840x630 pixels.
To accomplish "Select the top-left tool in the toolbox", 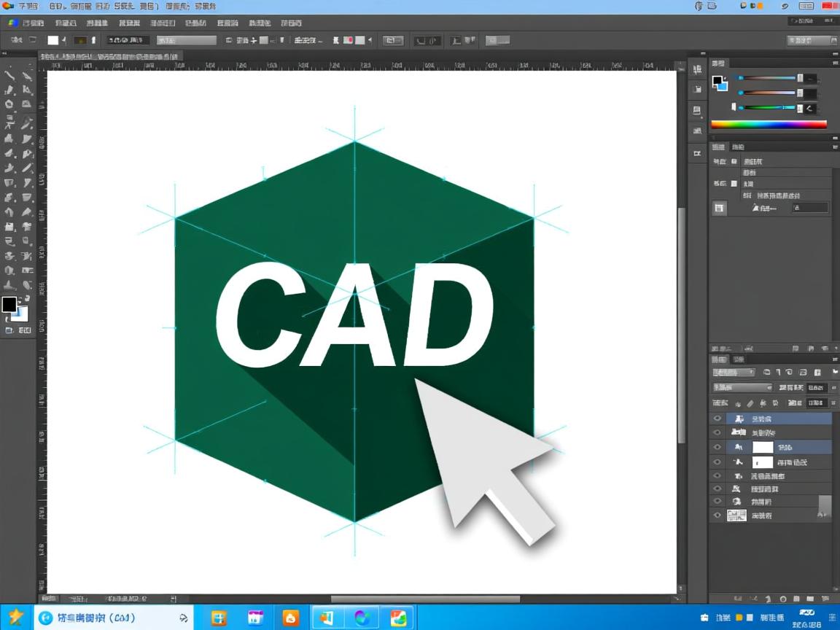I will click(x=10, y=75).
